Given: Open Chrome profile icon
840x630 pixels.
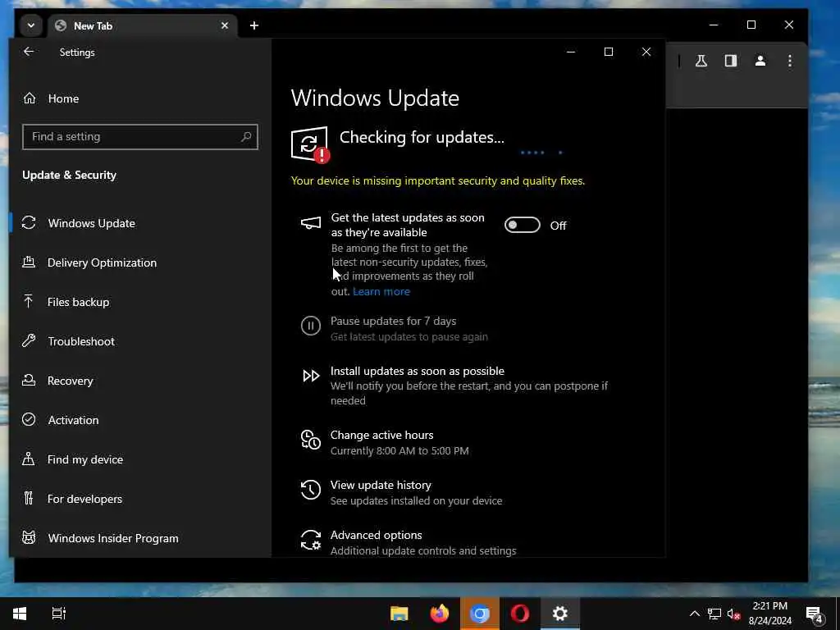Looking at the screenshot, I should pos(760,61).
